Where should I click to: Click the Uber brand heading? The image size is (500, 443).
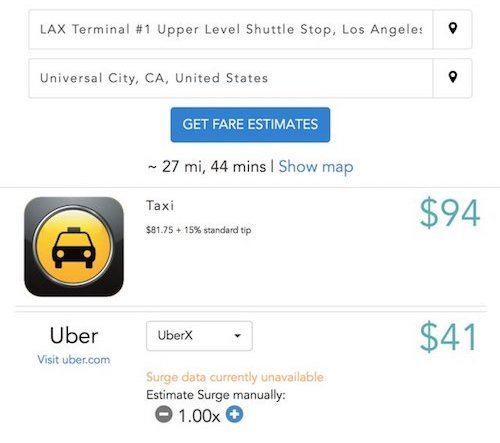pyautogui.click(x=74, y=335)
